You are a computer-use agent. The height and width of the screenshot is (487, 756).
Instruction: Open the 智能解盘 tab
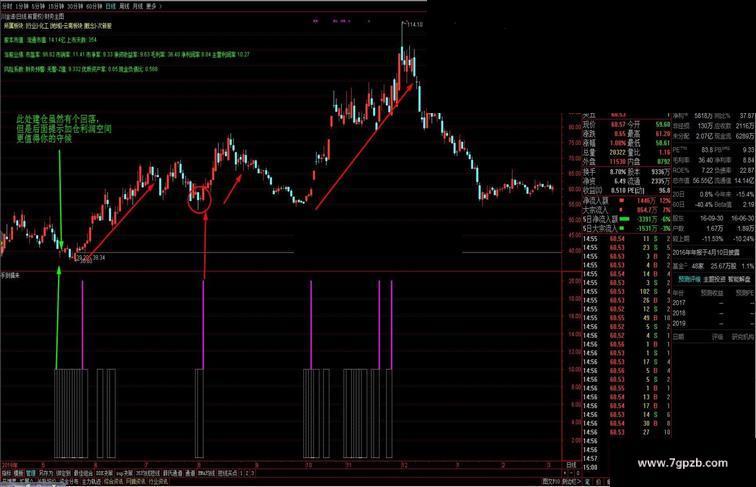740,279
